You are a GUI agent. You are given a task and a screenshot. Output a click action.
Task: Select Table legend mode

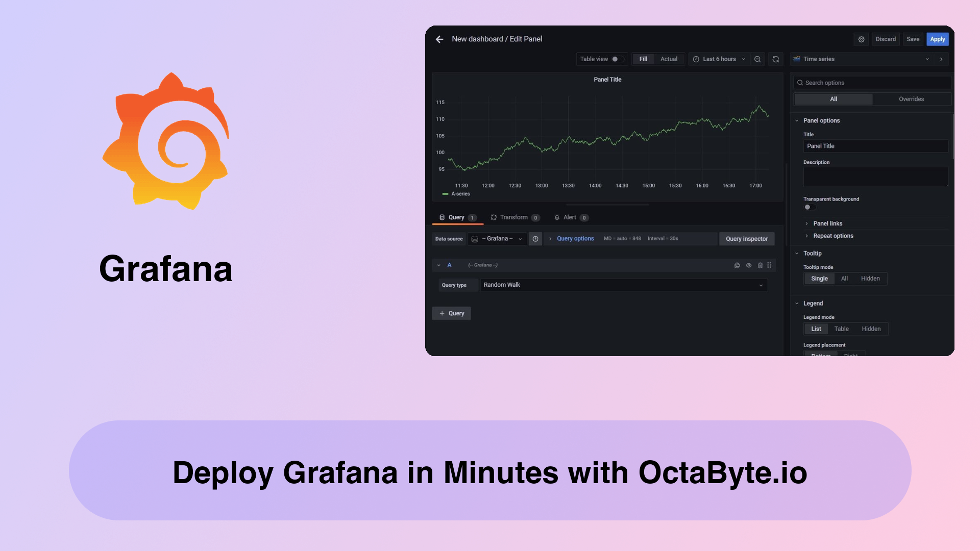(x=841, y=329)
